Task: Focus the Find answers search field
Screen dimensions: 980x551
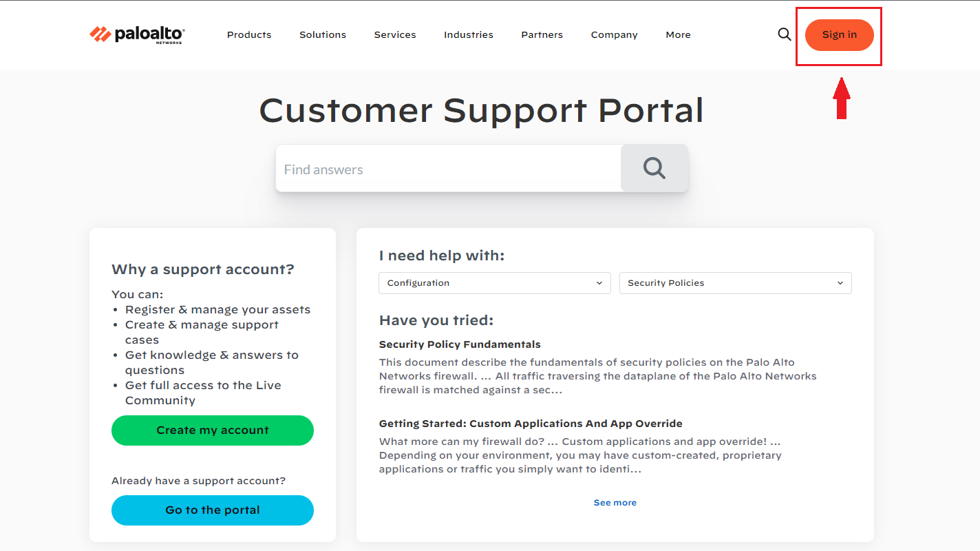Action: tap(447, 169)
